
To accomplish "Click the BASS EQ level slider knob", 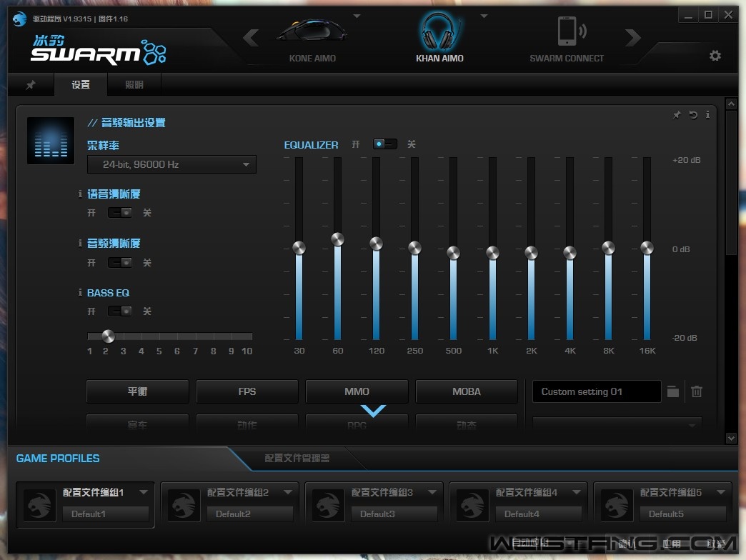I will click(108, 336).
